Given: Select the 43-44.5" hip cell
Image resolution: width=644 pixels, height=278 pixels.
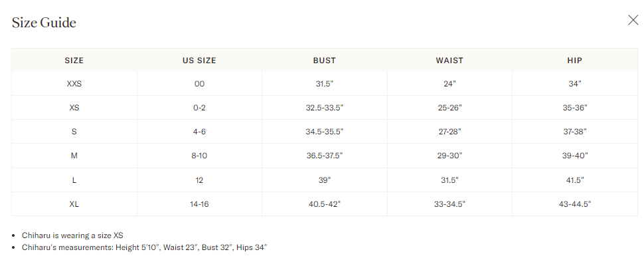Looking at the screenshot, I should pyautogui.click(x=575, y=204).
